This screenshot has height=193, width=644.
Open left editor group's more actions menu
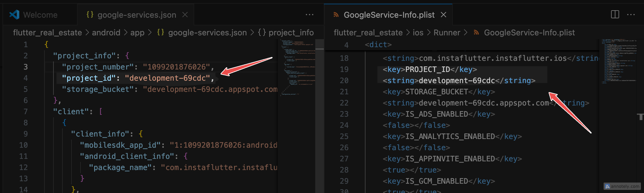point(309,15)
